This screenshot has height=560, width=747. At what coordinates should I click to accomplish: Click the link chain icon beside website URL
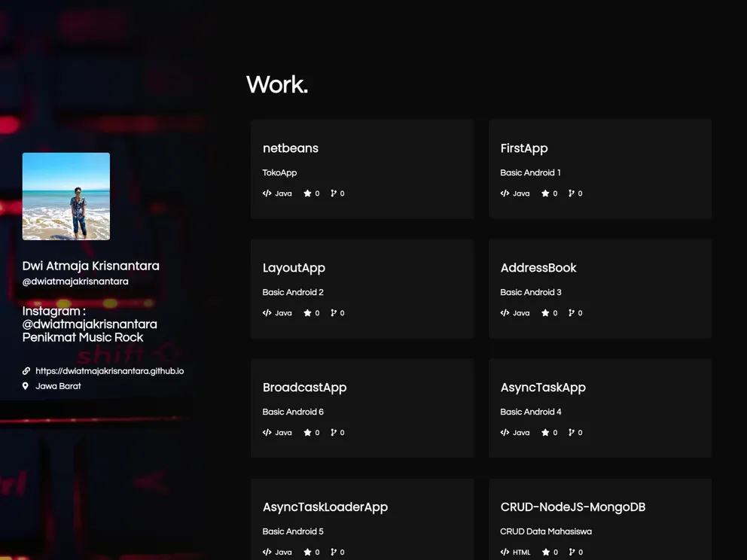[26, 371]
